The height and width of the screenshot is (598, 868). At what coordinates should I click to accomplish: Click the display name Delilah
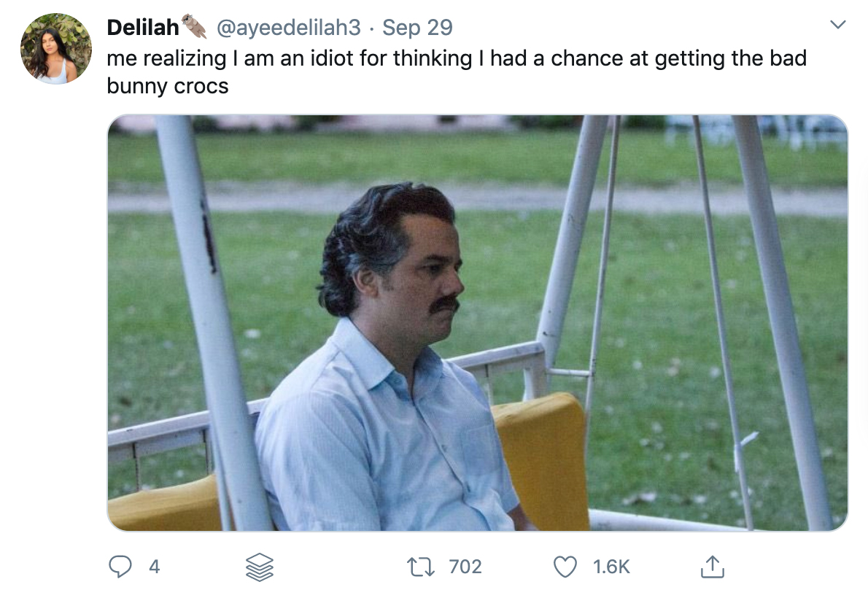click(x=143, y=28)
